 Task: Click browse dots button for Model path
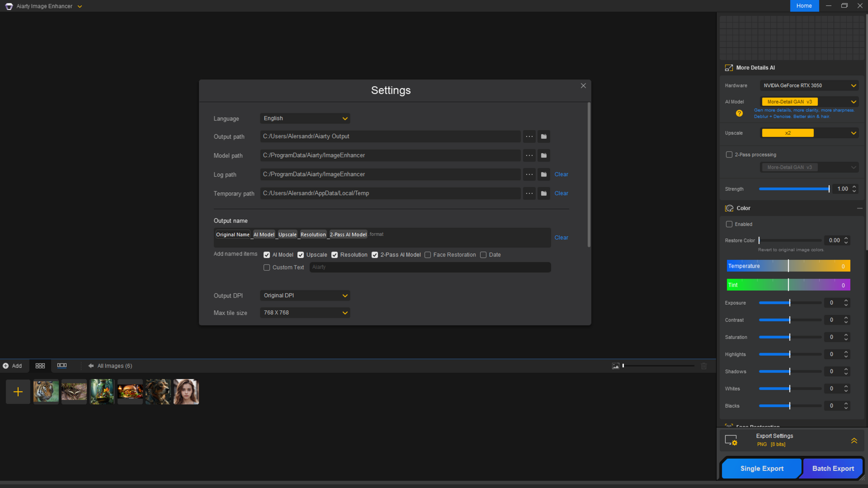coord(529,155)
